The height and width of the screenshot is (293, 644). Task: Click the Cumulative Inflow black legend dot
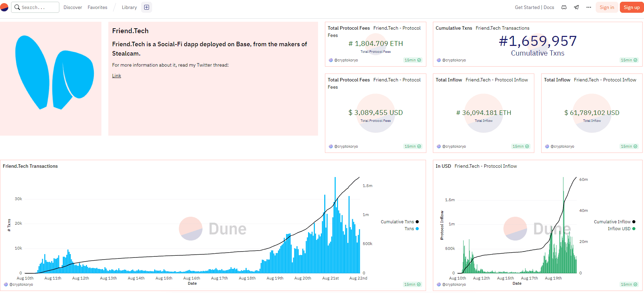pos(634,222)
